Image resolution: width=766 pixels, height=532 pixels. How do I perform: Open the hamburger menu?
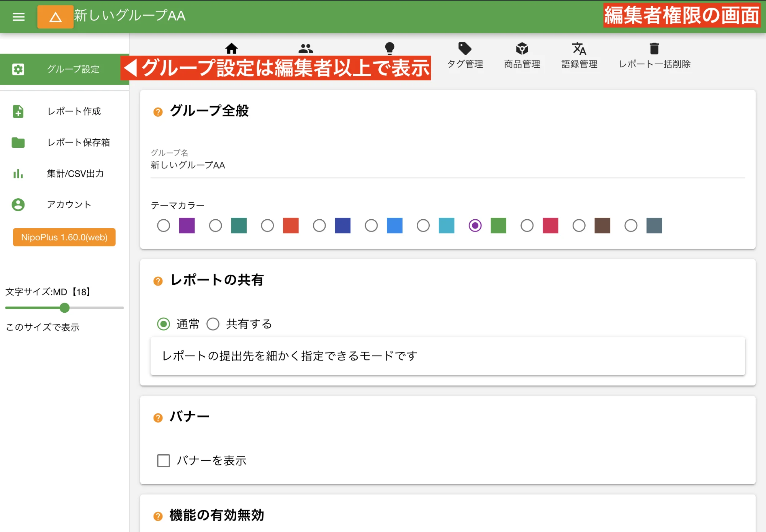[x=18, y=17]
